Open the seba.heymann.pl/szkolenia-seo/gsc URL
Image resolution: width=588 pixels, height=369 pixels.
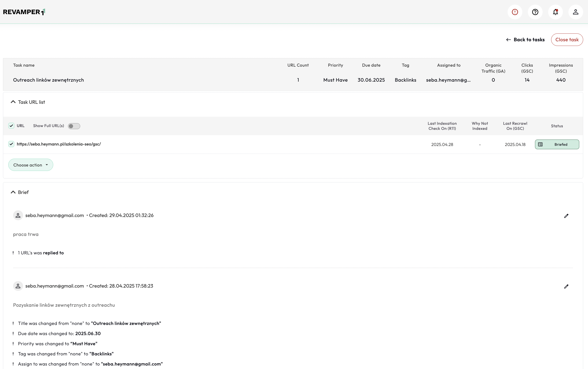(x=59, y=144)
